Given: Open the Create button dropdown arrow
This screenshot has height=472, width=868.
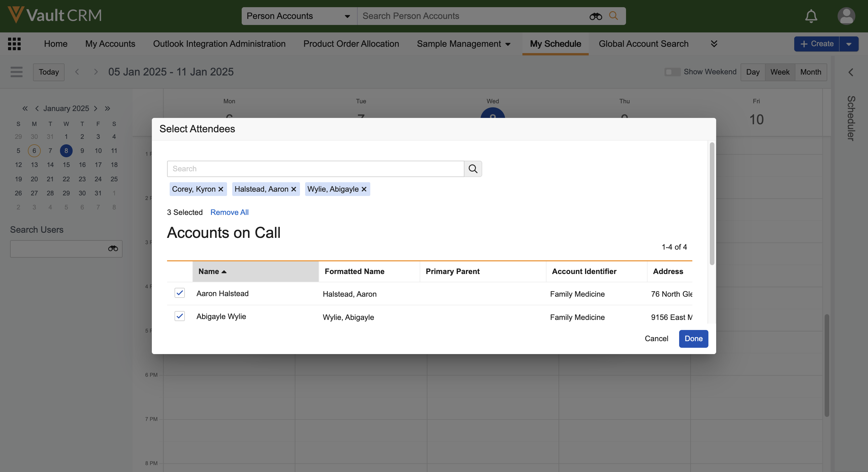Looking at the screenshot, I should pos(848,44).
